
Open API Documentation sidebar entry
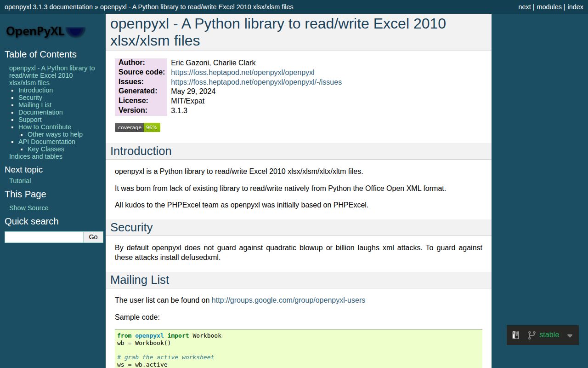(47, 142)
